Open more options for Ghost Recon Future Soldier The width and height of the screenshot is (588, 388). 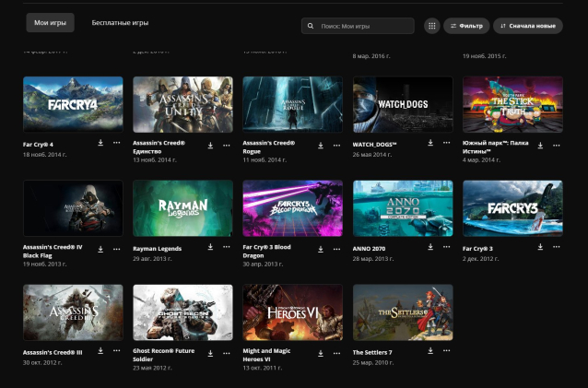227,353
